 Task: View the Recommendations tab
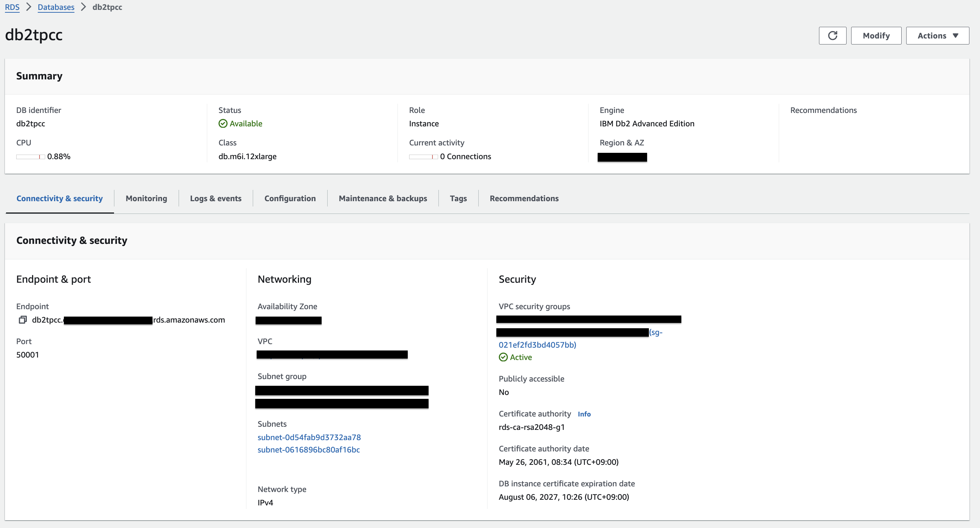(x=524, y=198)
